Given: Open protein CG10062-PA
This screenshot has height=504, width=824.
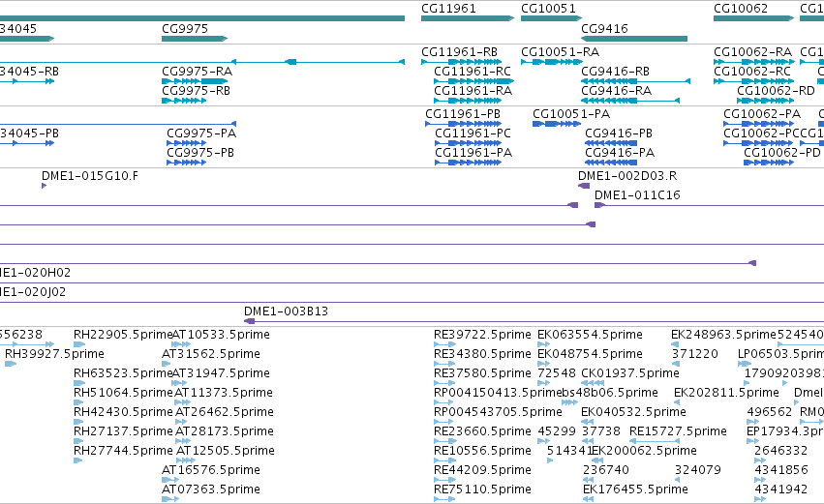Looking at the screenshot, I should pos(758,124).
